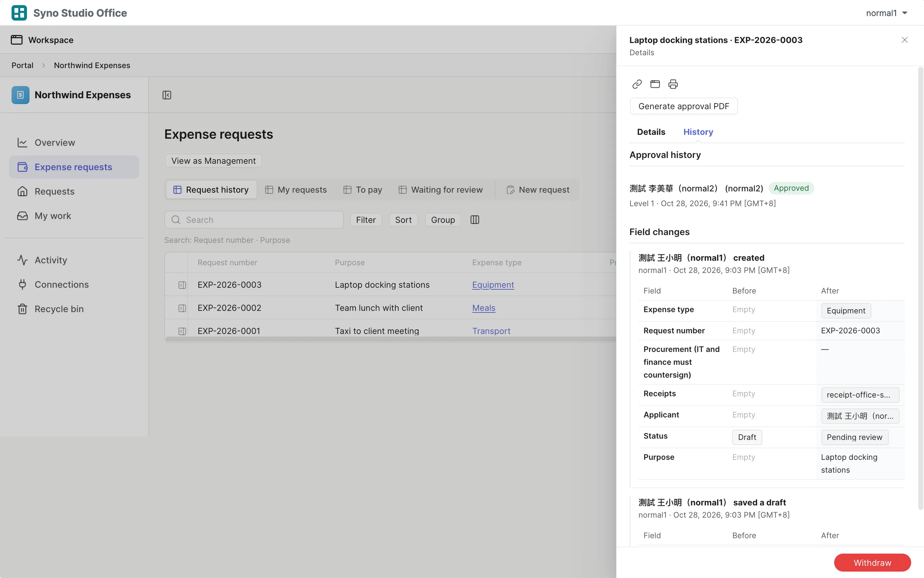Click the Workspace window icon
The width and height of the screenshot is (924, 578).
(x=16, y=40)
